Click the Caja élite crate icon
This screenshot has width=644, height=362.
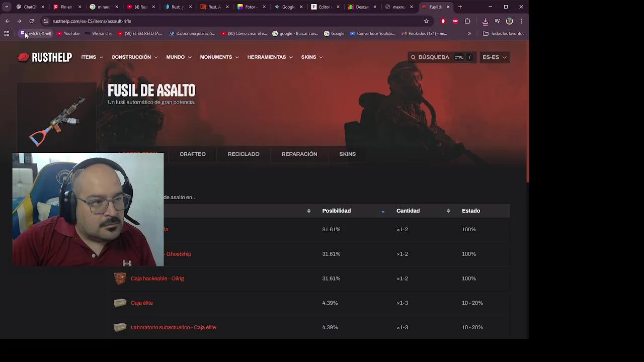(x=120, y=303)
